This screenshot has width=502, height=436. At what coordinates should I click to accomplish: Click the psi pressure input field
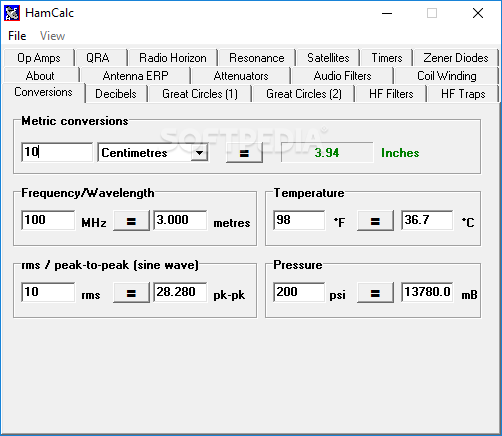tap(299, 292)
